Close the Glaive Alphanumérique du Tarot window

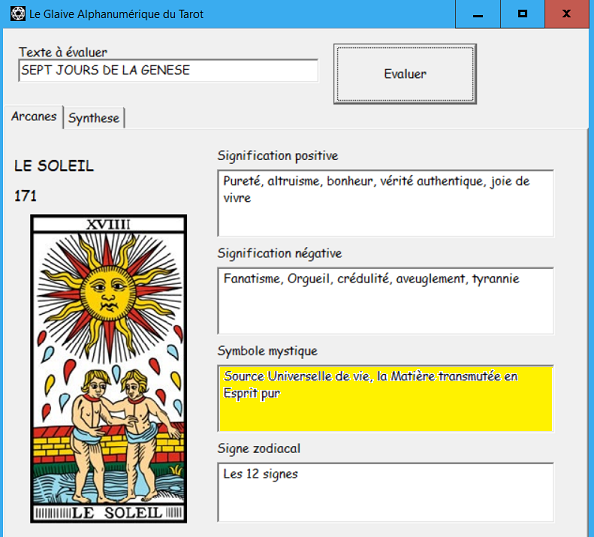click(567, 14)
